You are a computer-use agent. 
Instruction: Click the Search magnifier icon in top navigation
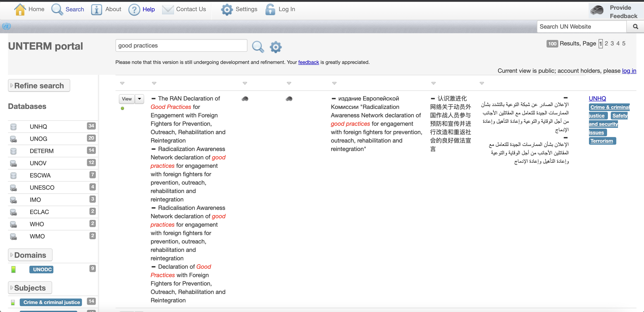click(x=57, y=9)
